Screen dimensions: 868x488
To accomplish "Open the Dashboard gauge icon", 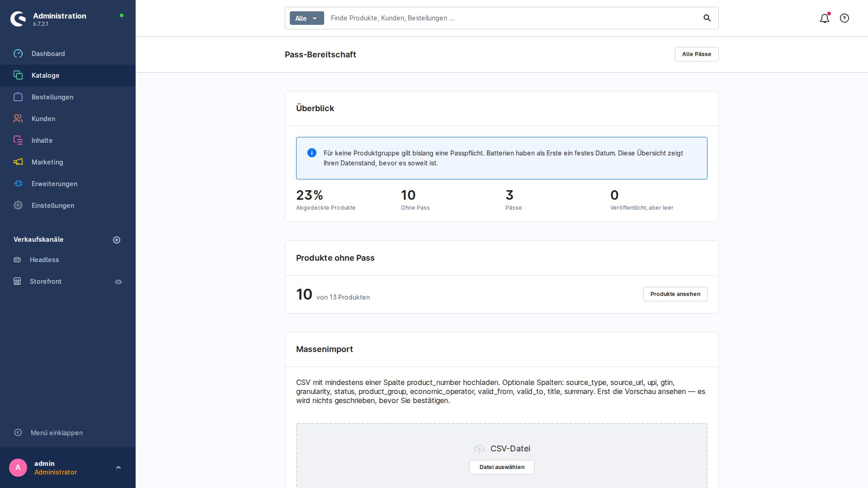I will tap(18, 54).
